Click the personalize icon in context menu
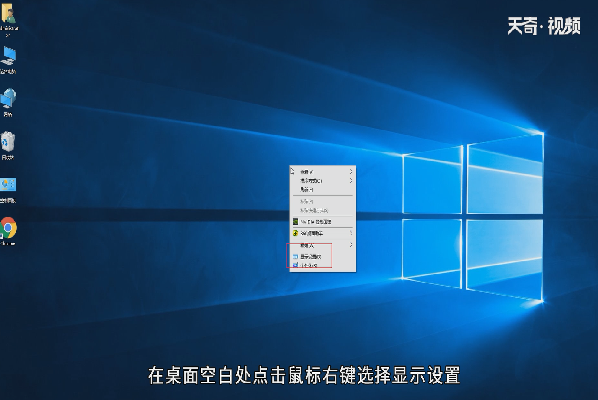The image size is (598, 400). click(295, 265)
